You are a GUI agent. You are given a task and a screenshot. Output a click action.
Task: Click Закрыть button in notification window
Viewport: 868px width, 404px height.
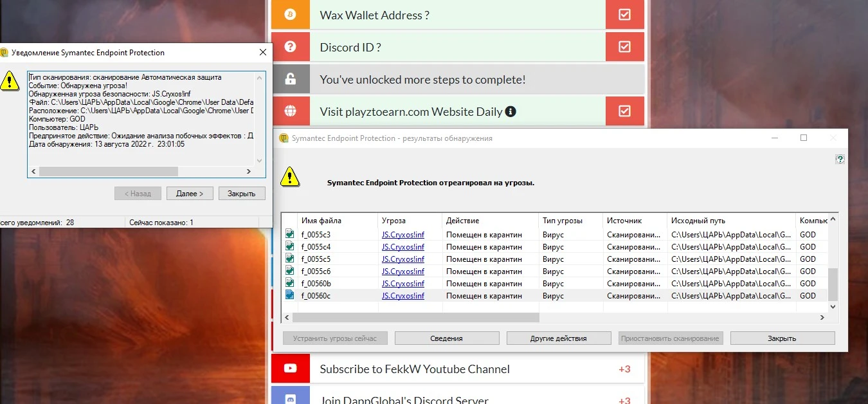[242, 193]
